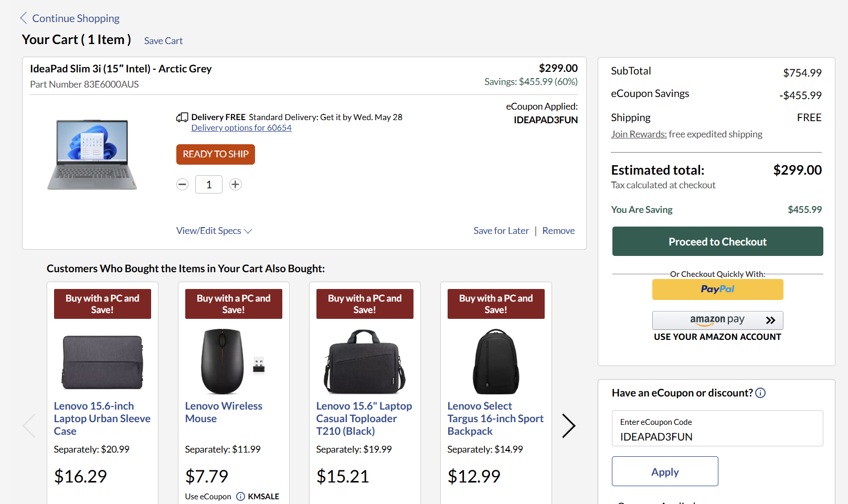This screenshot has height=504, width=848.
Task: Open Delivery options for 60654
Action: [241, 128]
